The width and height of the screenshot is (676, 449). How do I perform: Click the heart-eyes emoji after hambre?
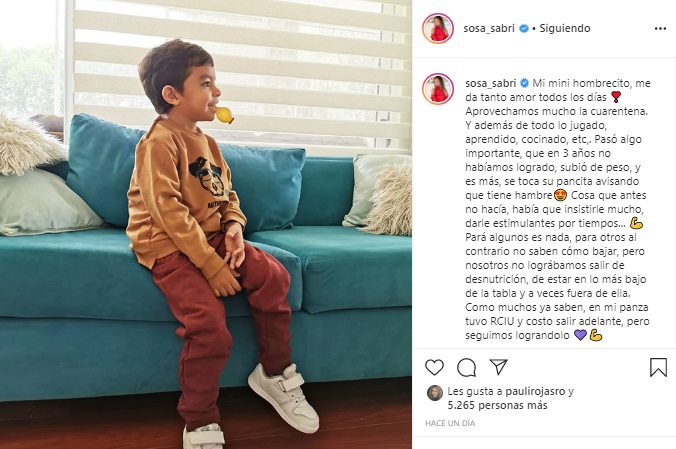[560, 195]
